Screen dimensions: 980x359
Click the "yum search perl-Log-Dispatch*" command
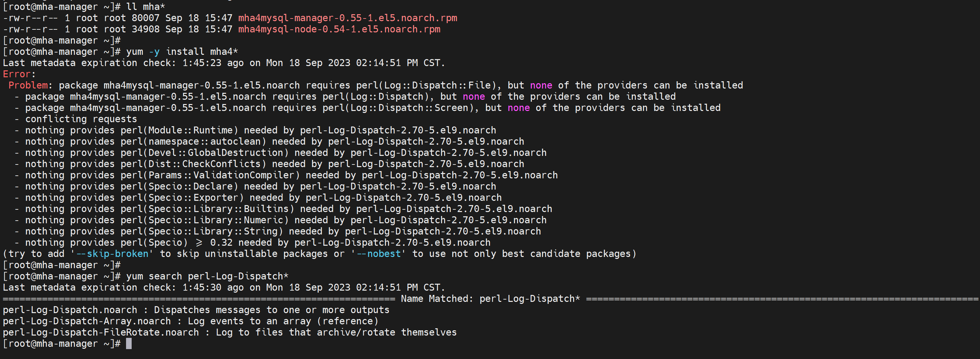pos(207,276)
